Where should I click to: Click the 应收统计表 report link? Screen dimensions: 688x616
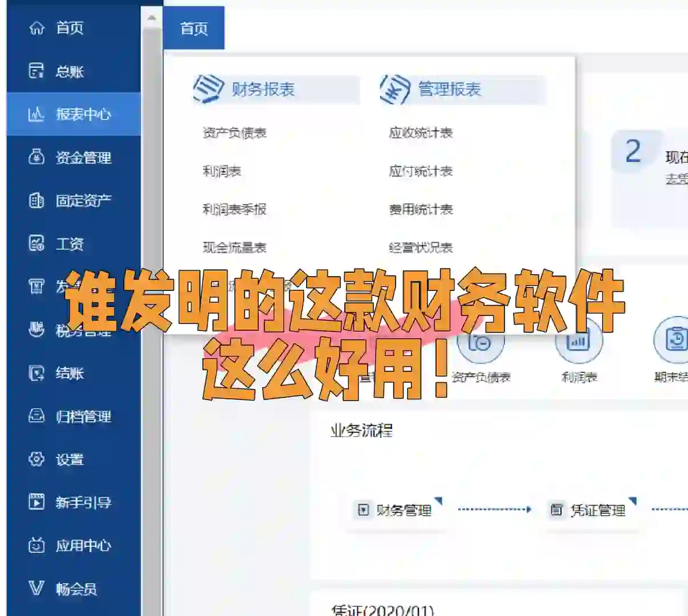421,132
